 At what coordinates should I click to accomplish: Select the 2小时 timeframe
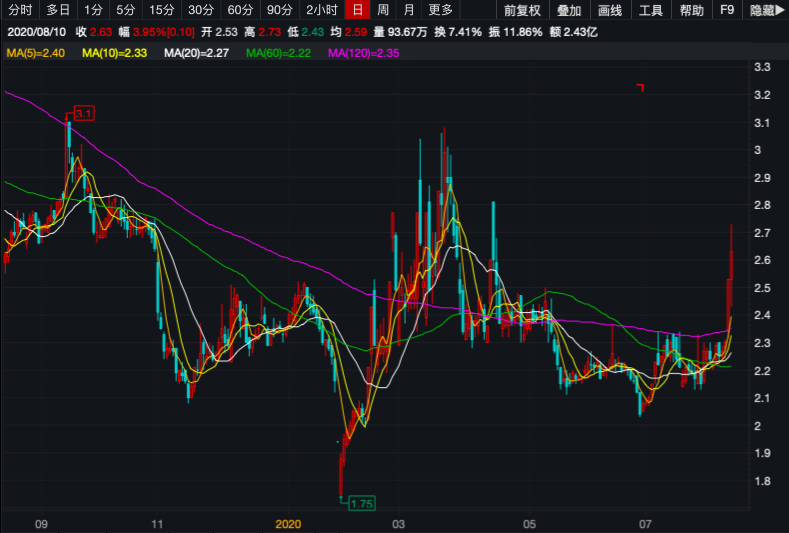321,10
